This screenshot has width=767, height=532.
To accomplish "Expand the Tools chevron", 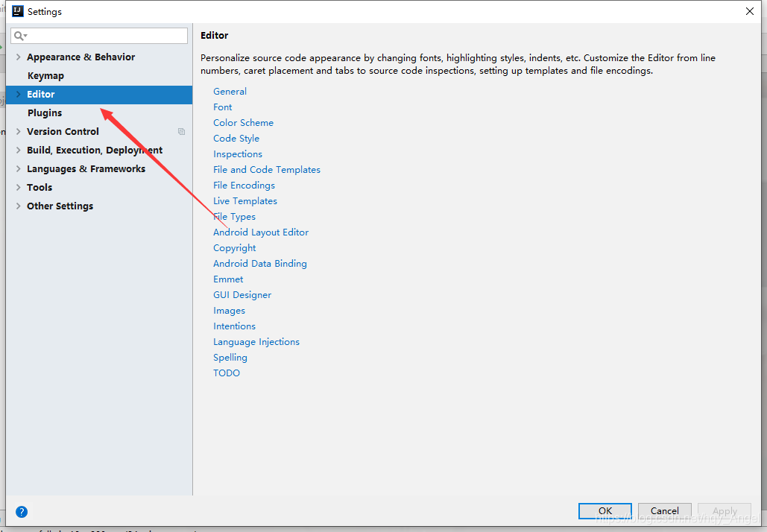I will [x=18, y=187].
